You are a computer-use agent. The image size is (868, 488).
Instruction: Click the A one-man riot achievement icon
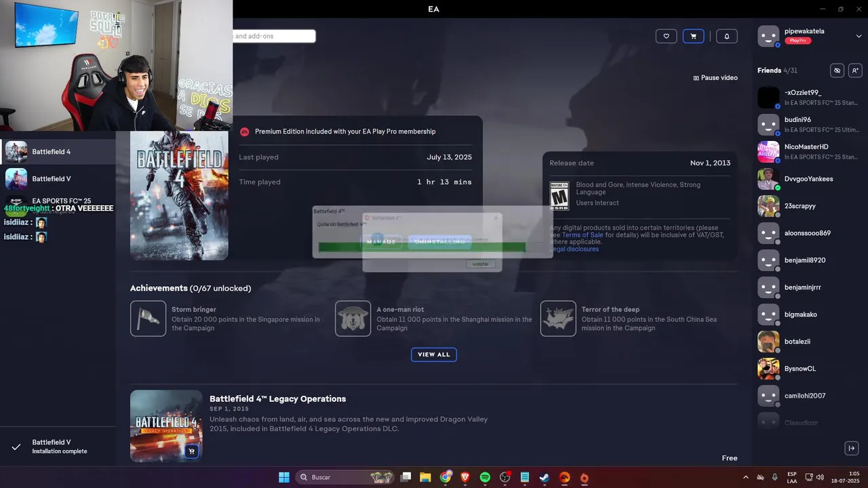click(353, 319)
